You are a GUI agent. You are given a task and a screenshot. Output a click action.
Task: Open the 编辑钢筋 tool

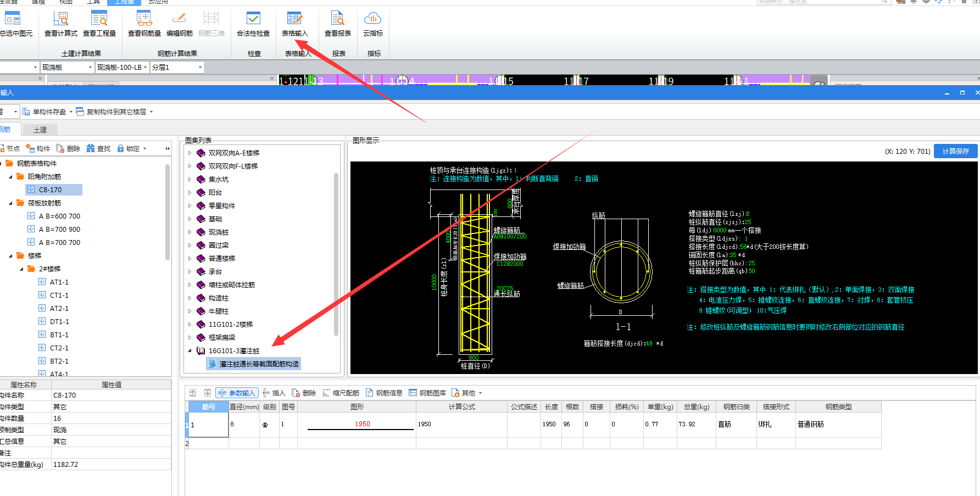pos(180,24)
